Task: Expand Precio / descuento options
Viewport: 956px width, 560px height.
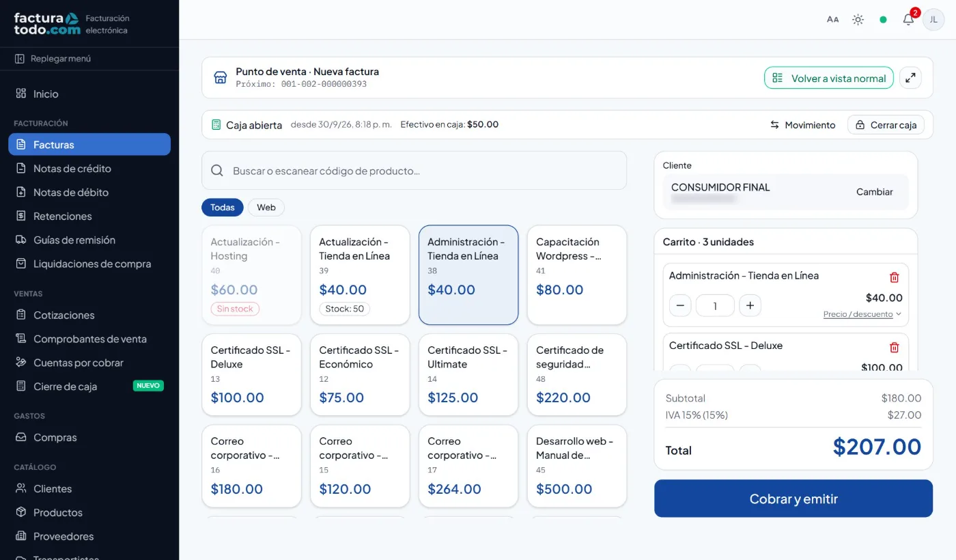Action: pos(862,314)
